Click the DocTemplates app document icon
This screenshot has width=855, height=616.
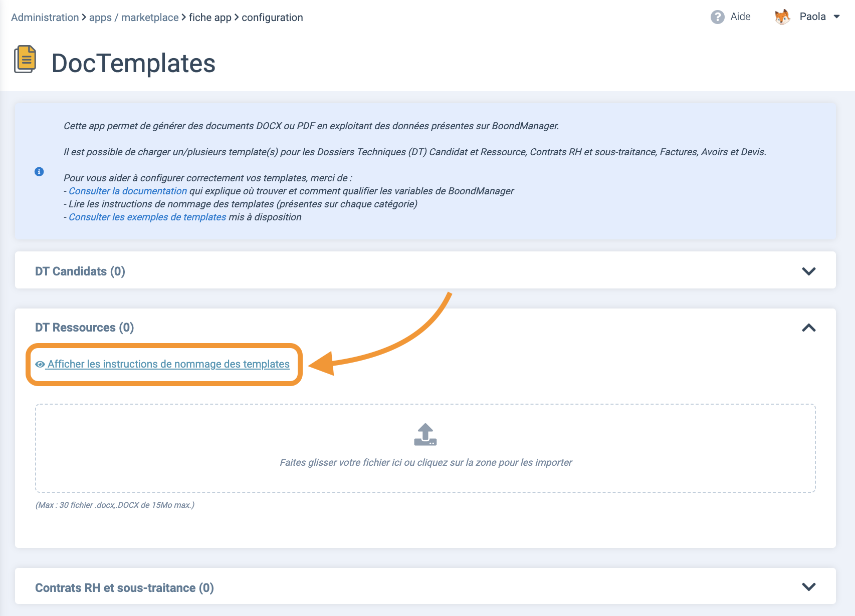coord(25,59)
